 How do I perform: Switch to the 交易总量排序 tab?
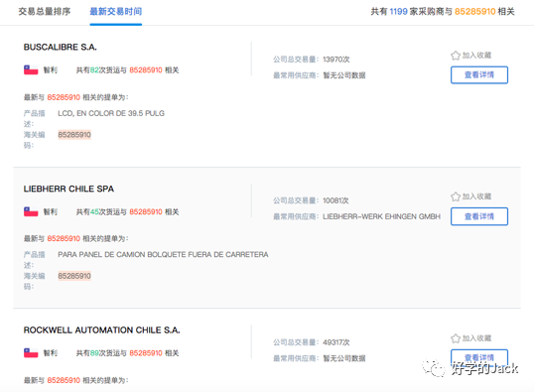tap(45, 12)
